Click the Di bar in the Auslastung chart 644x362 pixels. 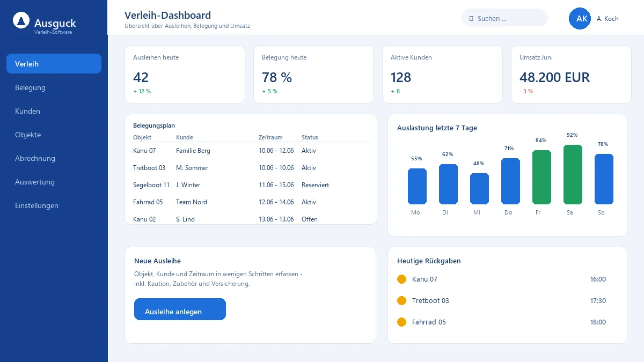(448, 184)
